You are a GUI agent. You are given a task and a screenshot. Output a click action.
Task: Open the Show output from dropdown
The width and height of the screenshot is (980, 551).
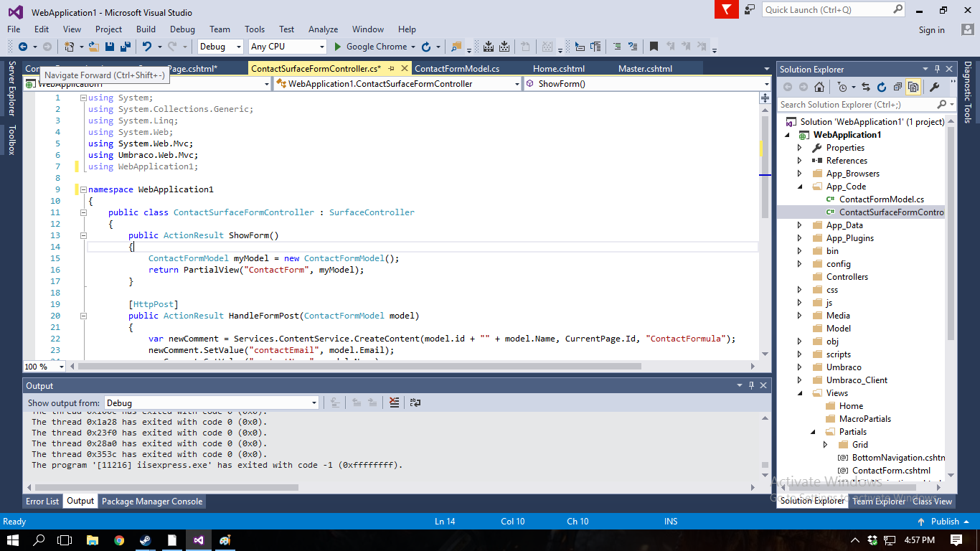click(x=212, y=403)
